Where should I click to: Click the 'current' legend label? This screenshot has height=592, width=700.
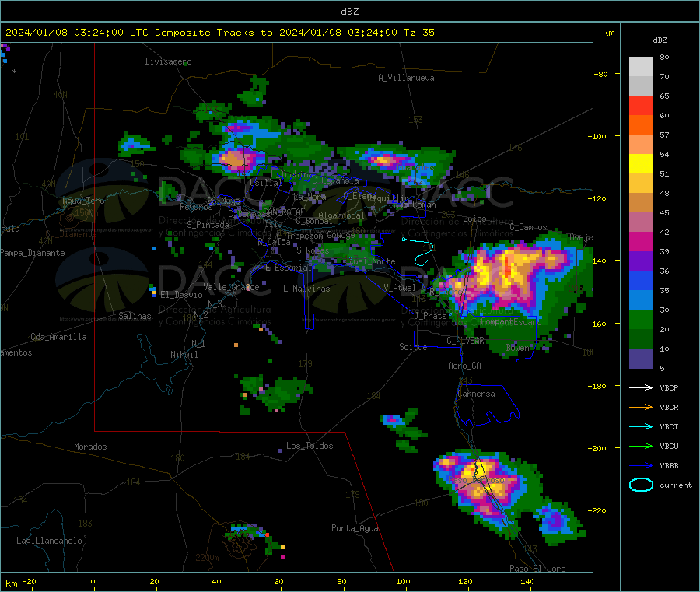pos(676,485)
